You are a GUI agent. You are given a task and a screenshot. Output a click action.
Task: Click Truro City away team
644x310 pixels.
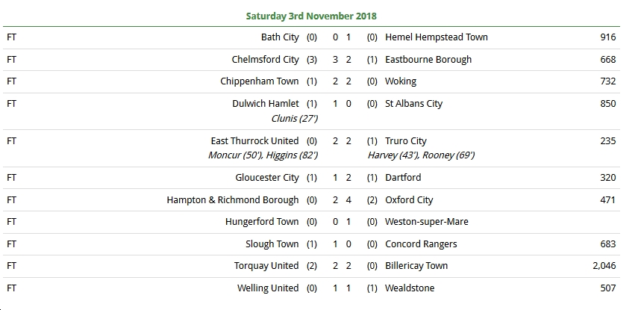406,141
